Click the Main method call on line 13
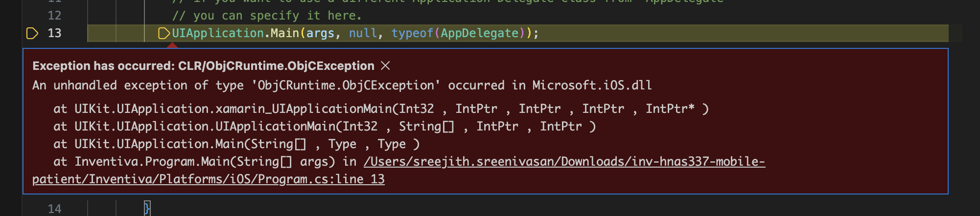 pos(285,33)
